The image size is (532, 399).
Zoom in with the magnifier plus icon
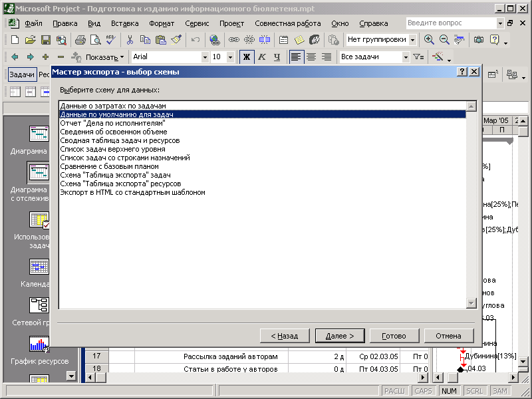tap(429, 40)
